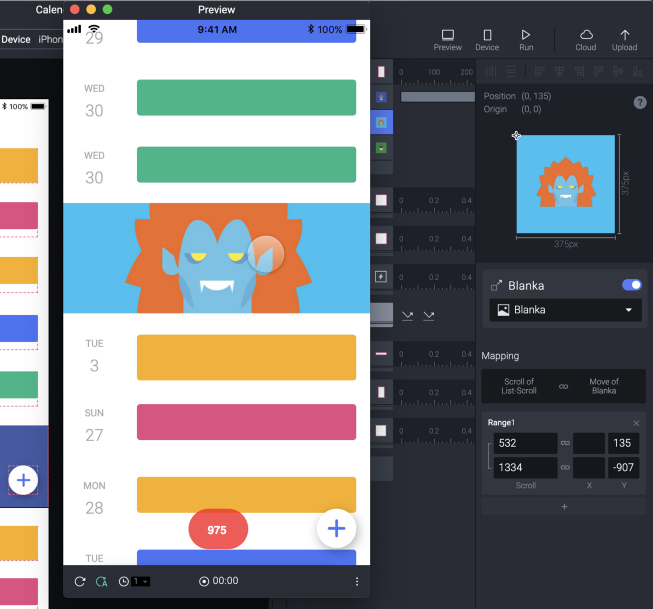Image resolution: width=653 pixels, height=609 pixels.
Task: Click the distribute vertically icon
Action: (511, 72)
